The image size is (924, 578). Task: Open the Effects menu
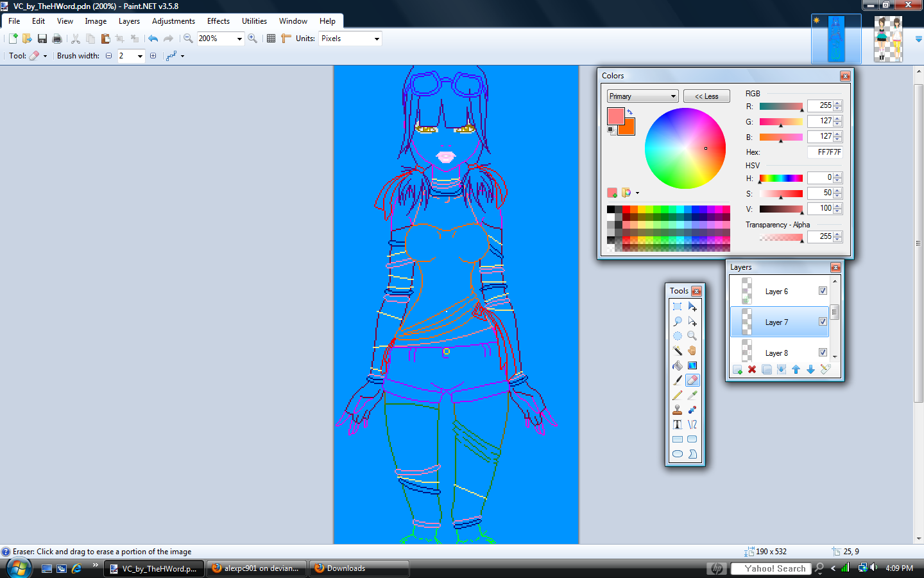[218, 21]
